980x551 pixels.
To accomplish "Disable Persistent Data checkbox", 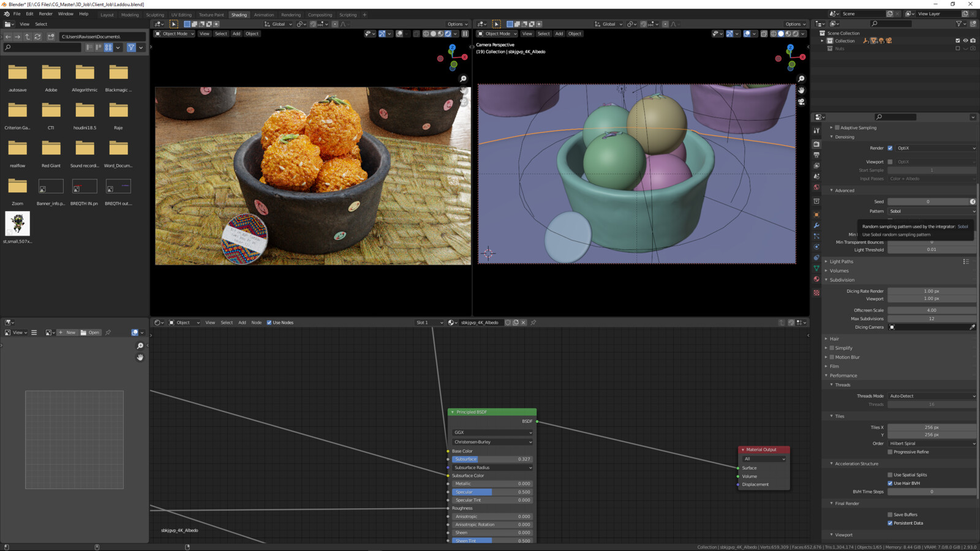I will (890, 523).
